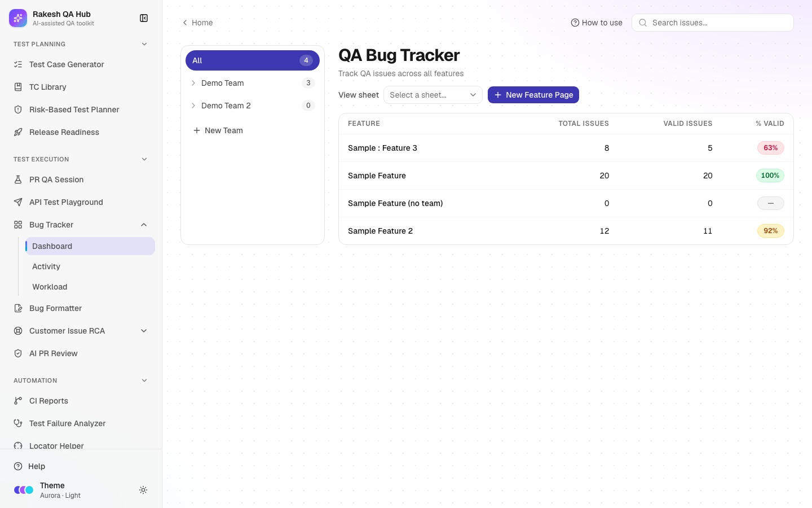The width and height of the screenshot is (812, 508).
Task: Click the New Team button
Action: pos(218,130)
